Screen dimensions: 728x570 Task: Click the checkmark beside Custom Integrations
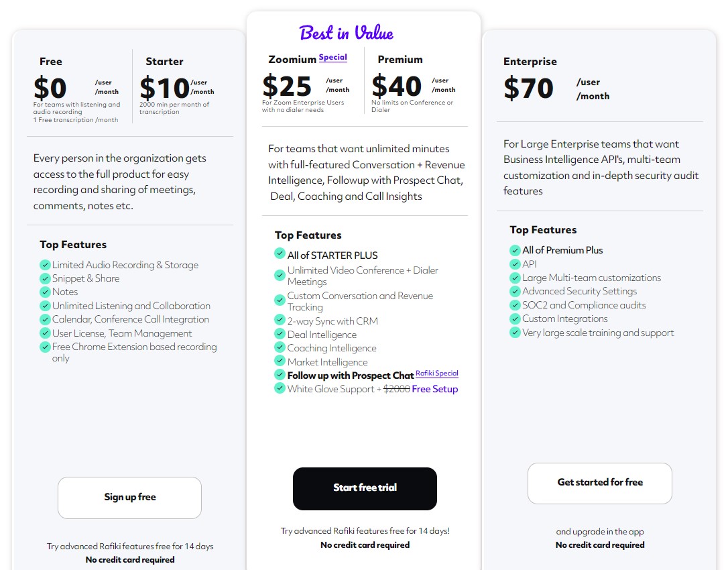(515, 319)
